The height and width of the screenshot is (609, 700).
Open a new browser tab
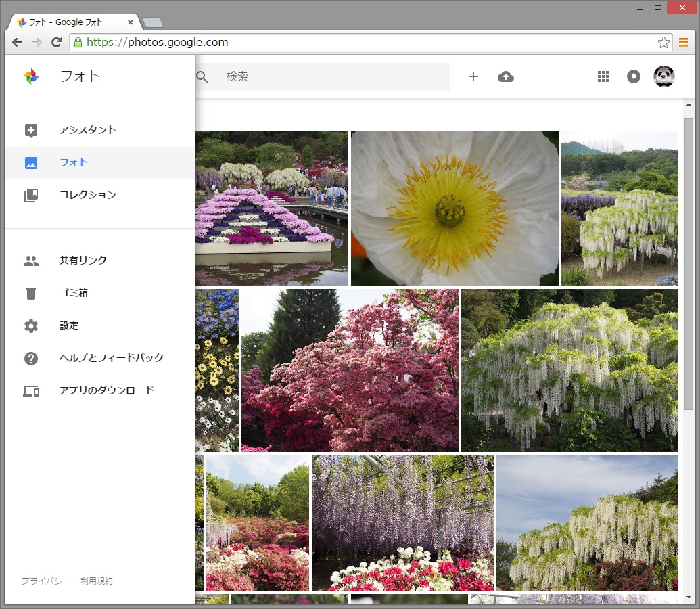click(x=153, y=22)
